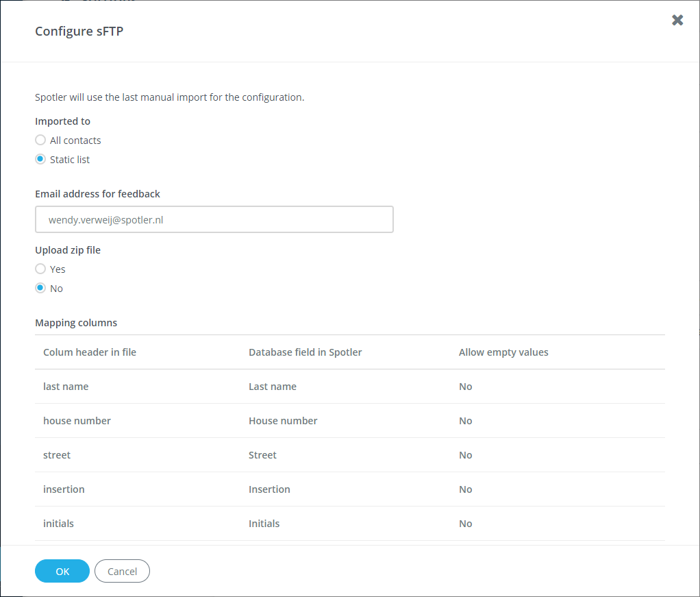Enable Yes for Upload zip file
Viewport: 700px width, 597px height.
click(x=40, y=269)
